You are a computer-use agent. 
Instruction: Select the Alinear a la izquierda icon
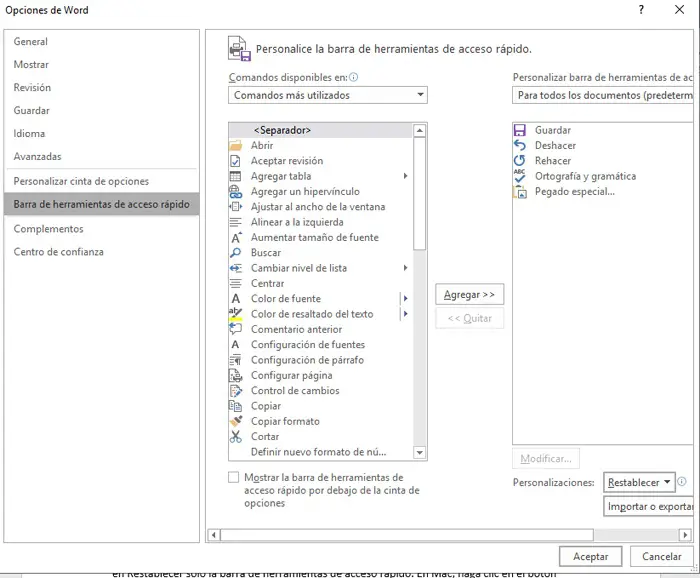coord(235,222)
